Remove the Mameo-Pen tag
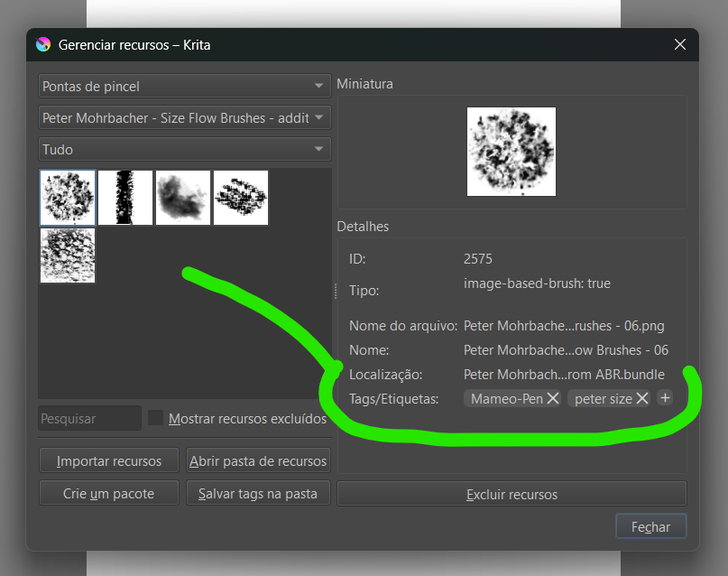This screenshot has height=576, width=728. tap(552, 398)
